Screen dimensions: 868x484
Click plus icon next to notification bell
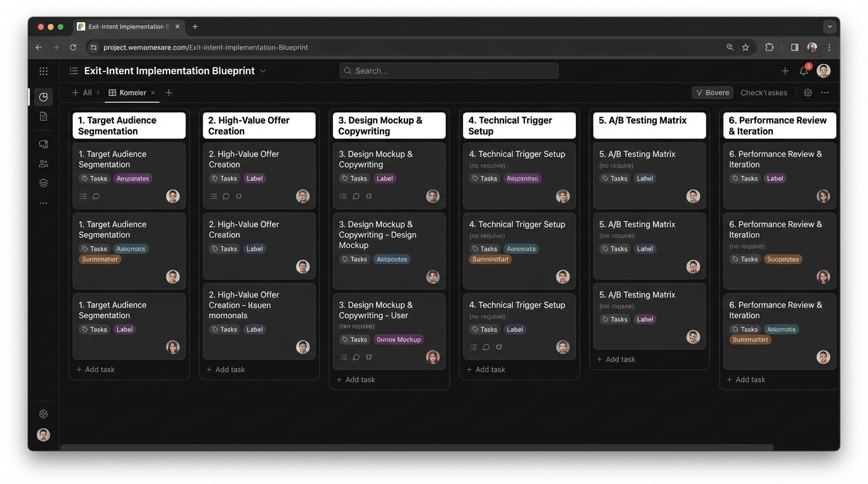tap(785, 71)
